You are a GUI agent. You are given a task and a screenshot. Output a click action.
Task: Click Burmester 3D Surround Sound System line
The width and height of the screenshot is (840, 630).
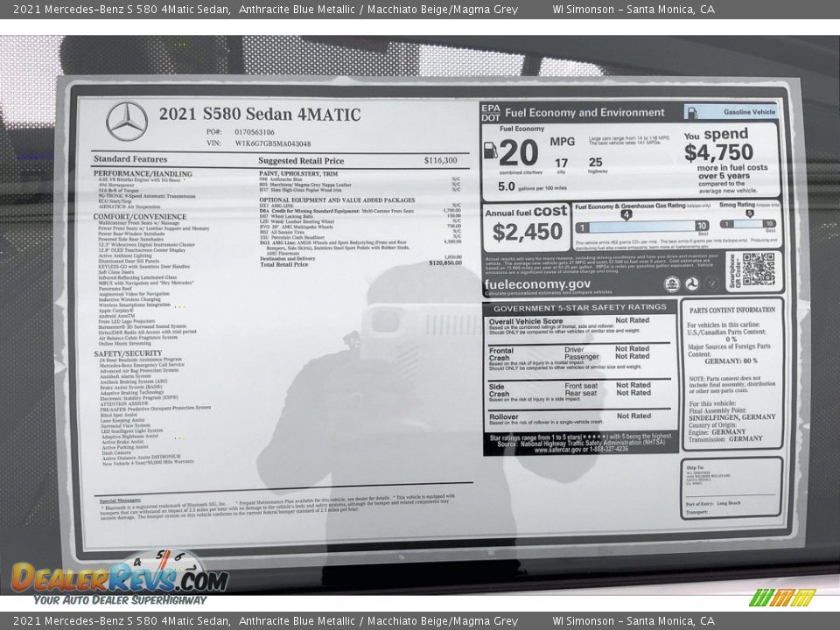[142, 326]
